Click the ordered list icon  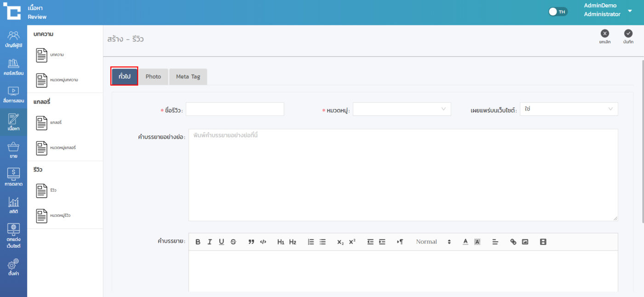click(x=311, y=242)
